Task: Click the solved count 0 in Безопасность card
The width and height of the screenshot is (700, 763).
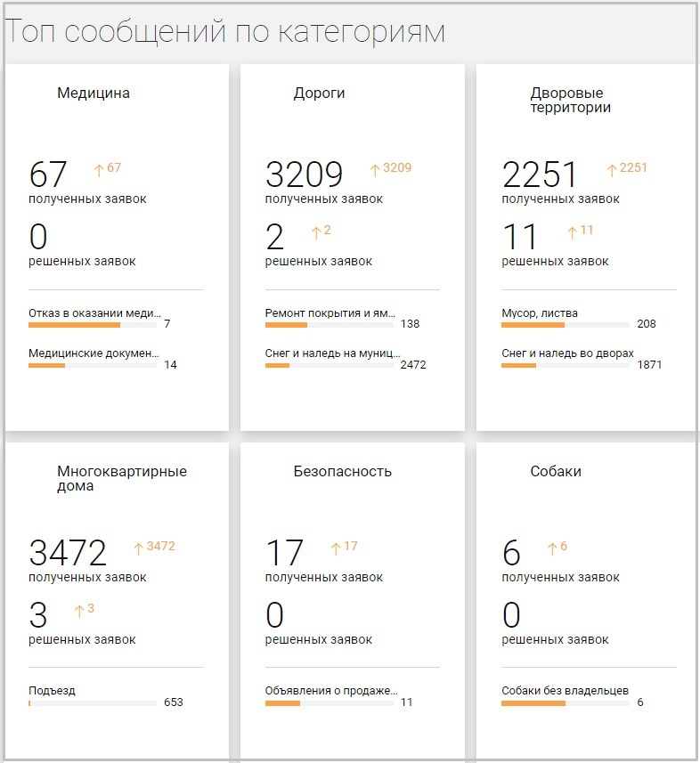Action: 274,614
